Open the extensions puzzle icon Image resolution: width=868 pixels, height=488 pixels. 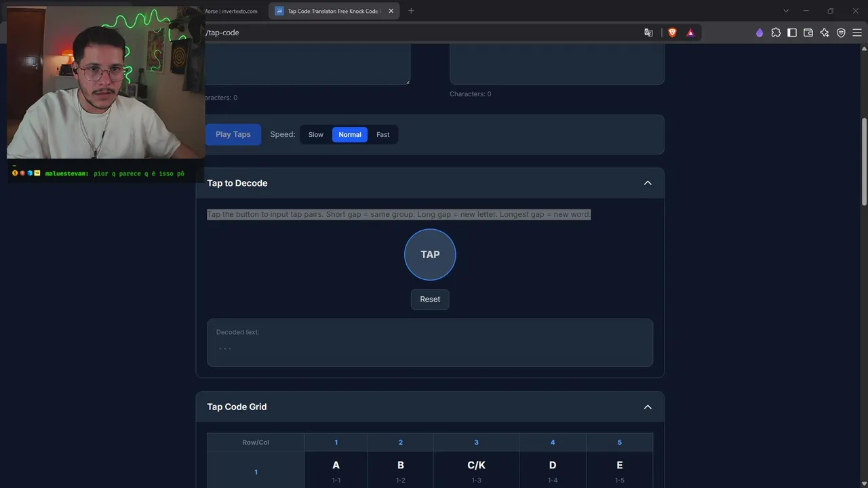click(x=776, y=33)
